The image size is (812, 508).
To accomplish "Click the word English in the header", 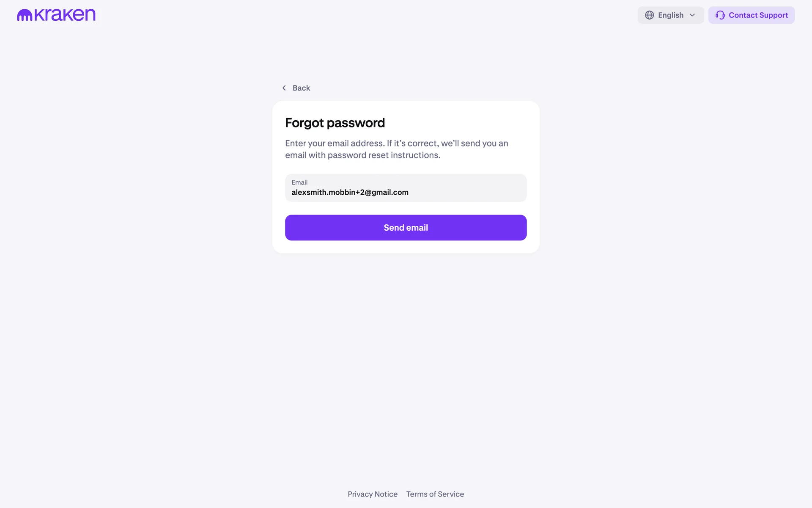I will click(x=670, y=15).
